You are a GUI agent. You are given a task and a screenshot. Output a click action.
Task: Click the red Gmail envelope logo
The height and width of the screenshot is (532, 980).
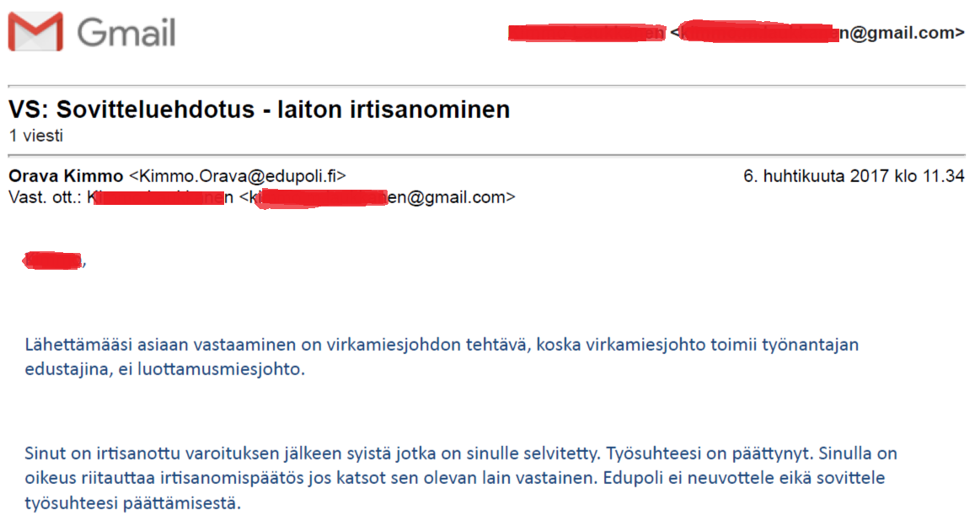click(x=35, y=33)
